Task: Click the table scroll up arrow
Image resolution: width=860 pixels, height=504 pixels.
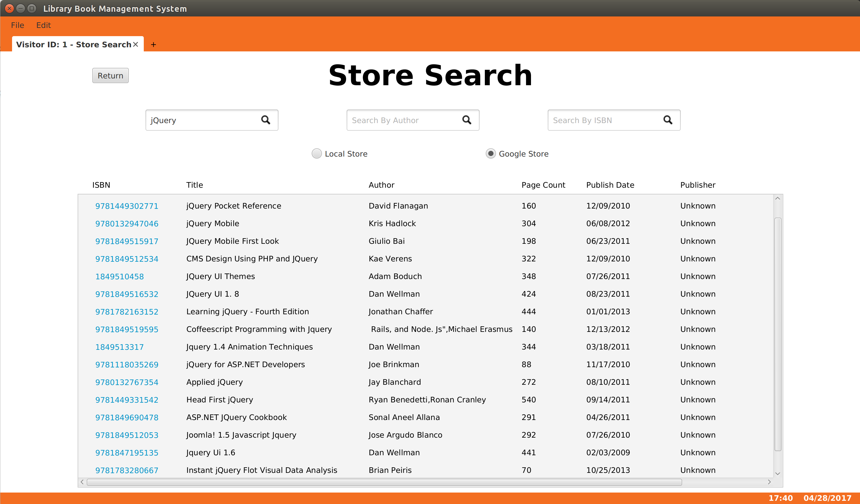Action: click(x=777, y=199)
